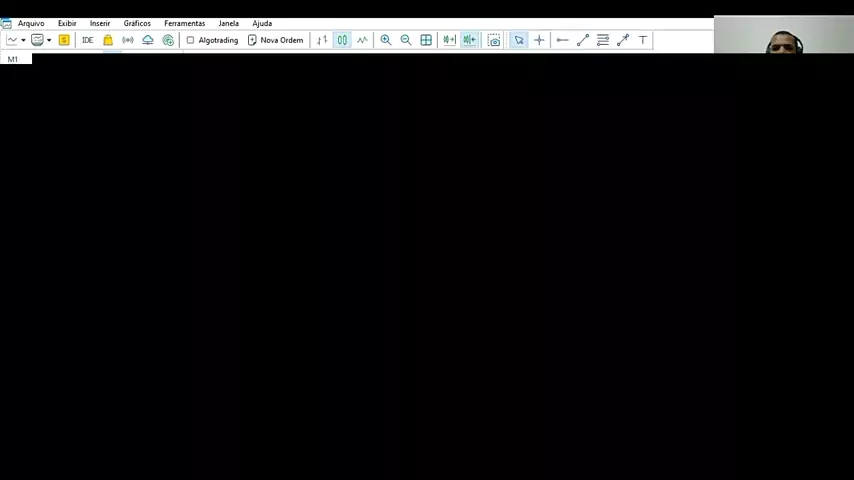Screen dimensions: 854x480
Task: Zoom in on the chart
Action: [x=386, y=40]
